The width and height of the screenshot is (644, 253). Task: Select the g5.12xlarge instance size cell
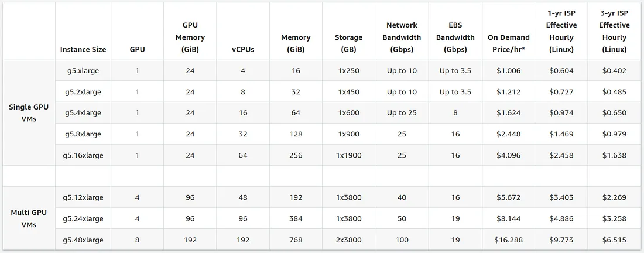coord(83,197)
